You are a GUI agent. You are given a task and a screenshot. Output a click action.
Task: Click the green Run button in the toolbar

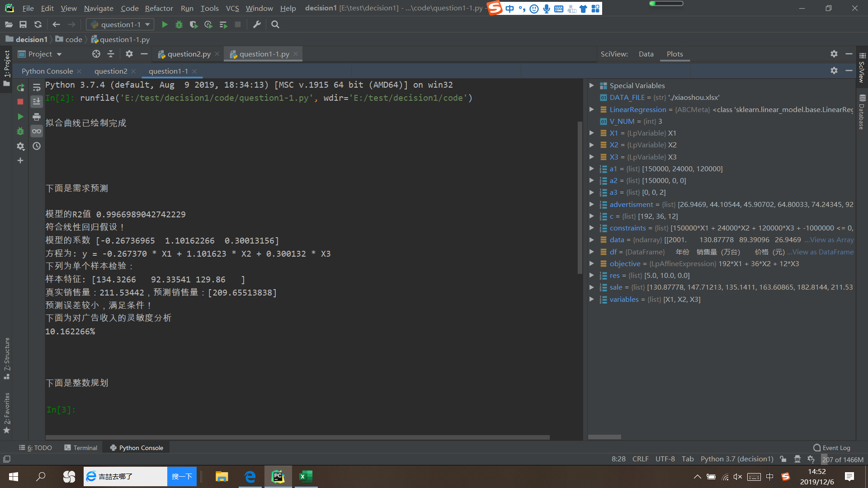click(x=165, y=24)
